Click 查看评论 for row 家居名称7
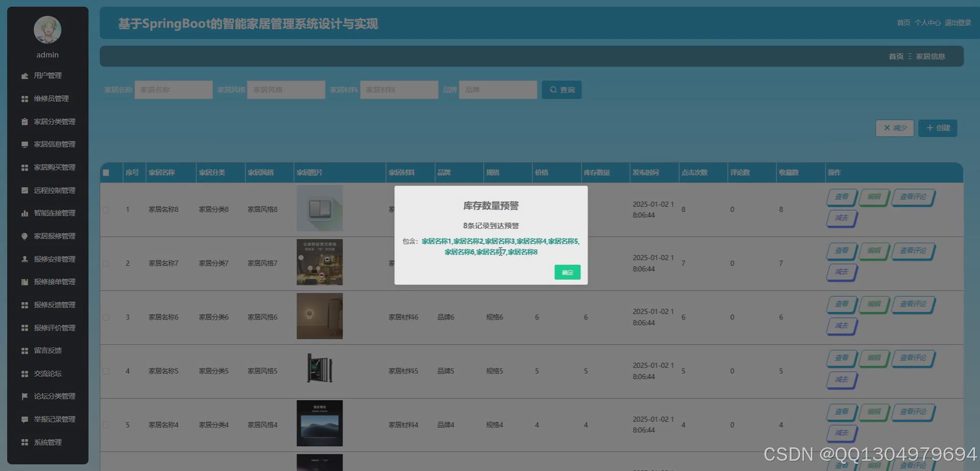 [913, 251]
